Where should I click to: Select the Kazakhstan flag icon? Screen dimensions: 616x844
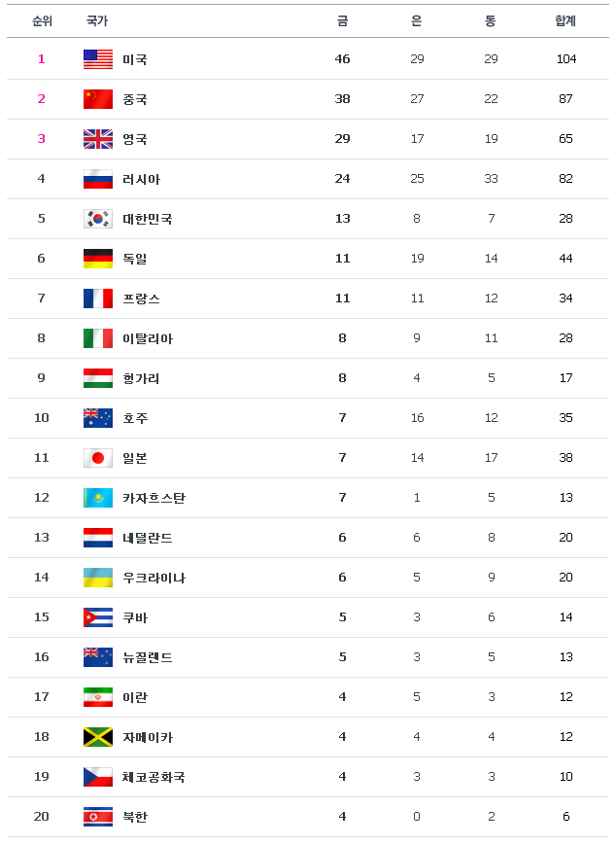click(x=98, y=498)
